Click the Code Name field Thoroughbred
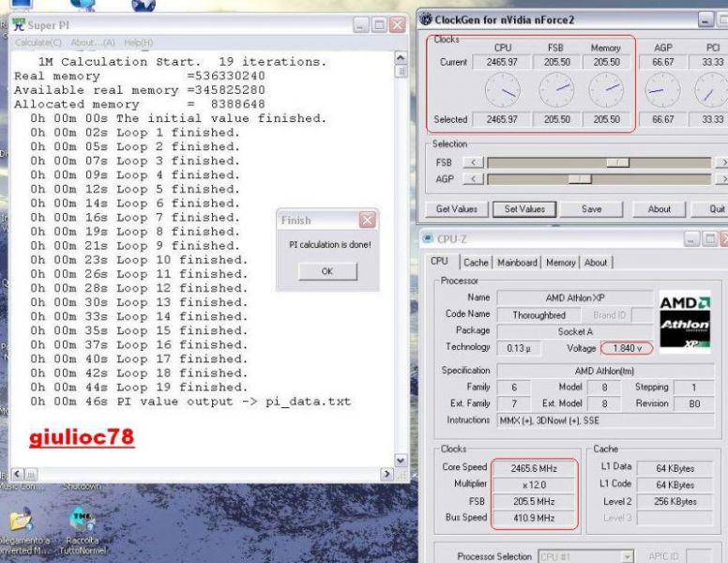 pyautogui.click(x=539, y=315)
